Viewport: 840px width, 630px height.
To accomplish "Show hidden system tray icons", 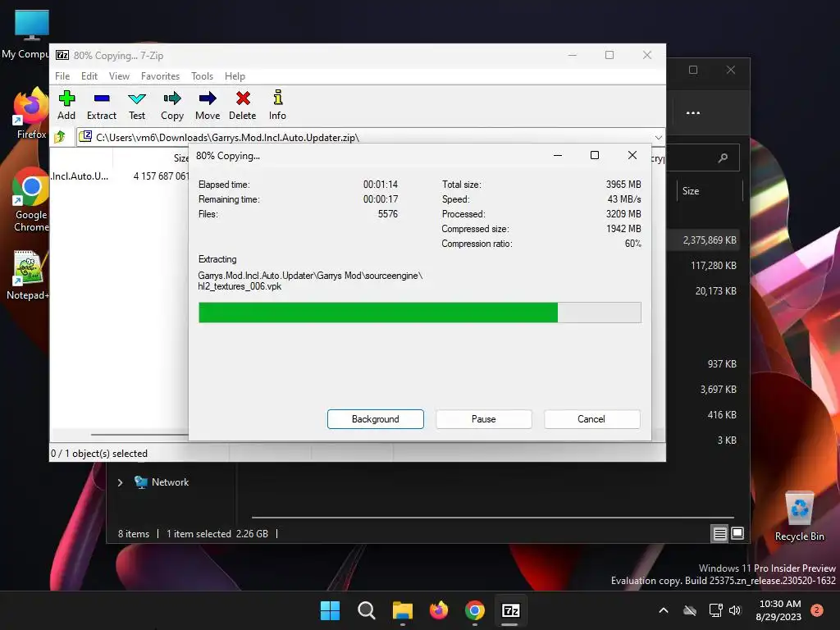I will click(663, 610).
